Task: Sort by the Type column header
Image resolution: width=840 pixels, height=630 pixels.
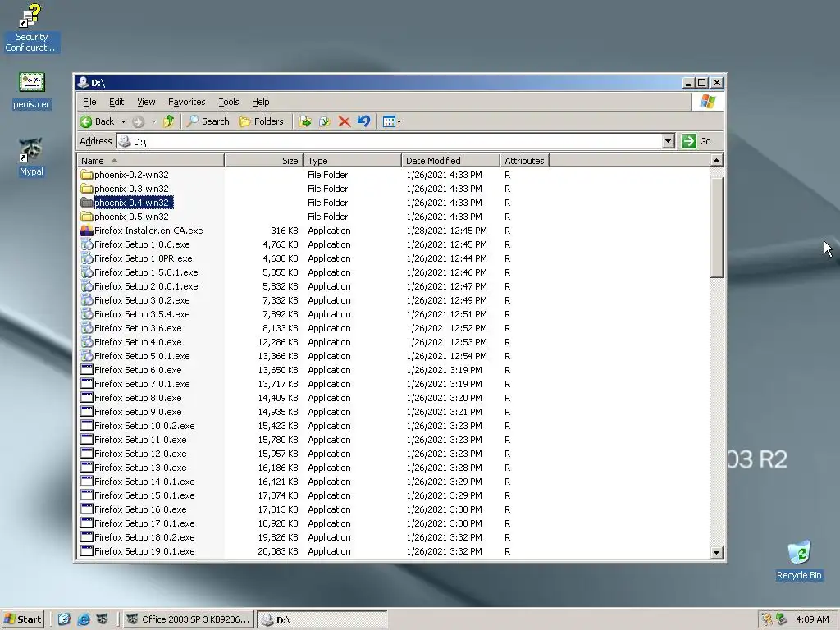Action: coord(353,161)
